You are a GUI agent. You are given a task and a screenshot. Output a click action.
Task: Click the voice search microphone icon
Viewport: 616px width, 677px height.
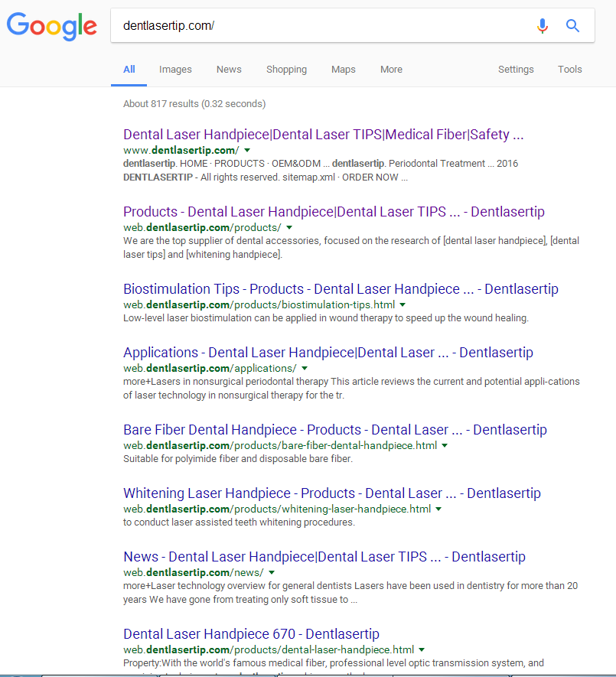[x=543, y=26]
